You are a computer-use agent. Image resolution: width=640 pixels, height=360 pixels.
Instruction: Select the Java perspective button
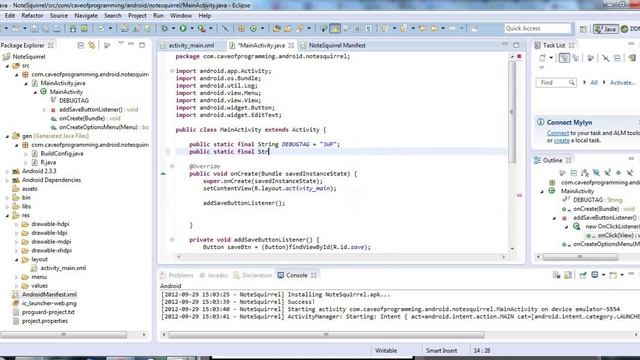[x=605, y=29]
